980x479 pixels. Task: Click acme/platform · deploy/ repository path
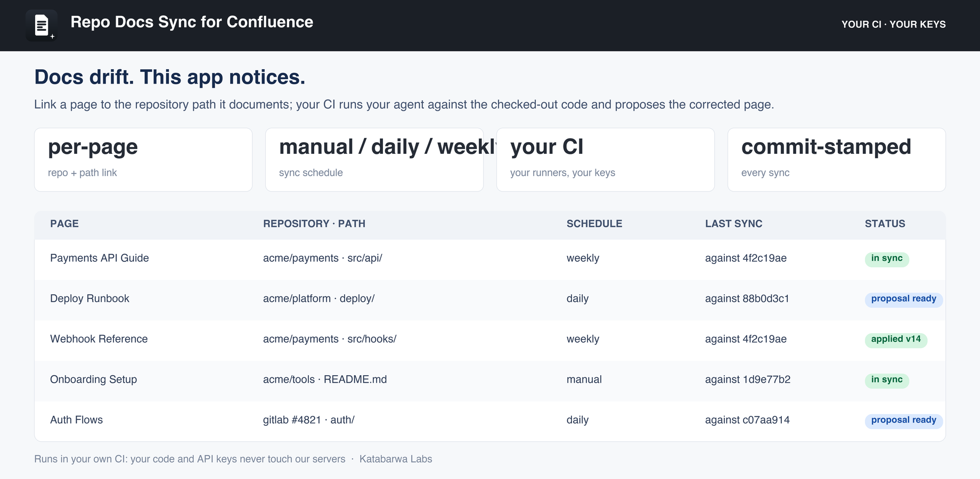coord(319,299)
